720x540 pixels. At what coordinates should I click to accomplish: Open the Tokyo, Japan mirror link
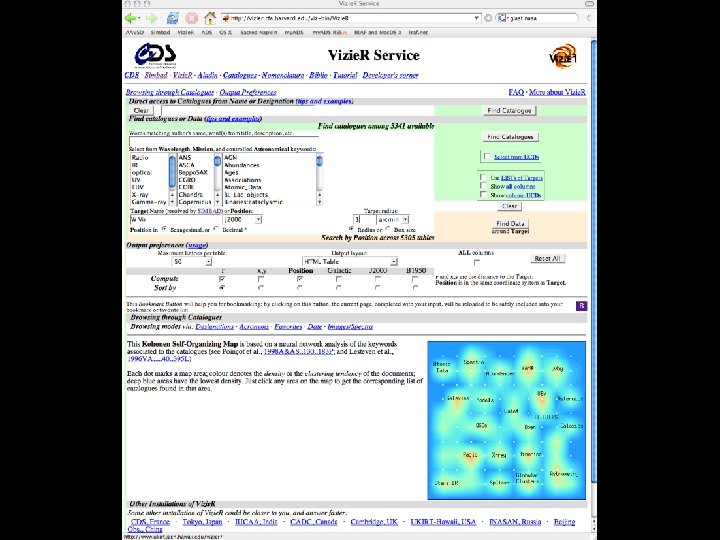coord(202,522)
